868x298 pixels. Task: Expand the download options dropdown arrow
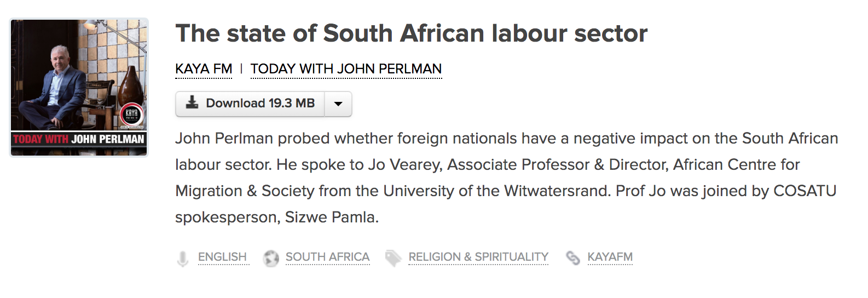338,104
